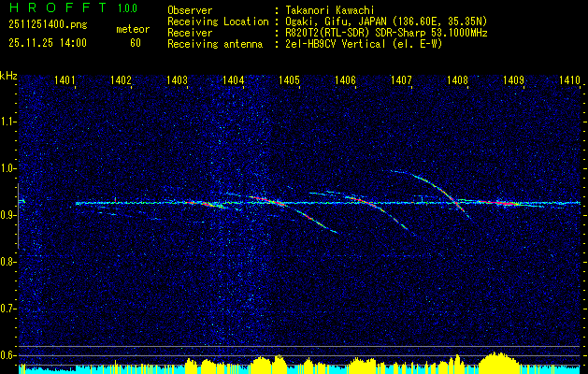Click the 0.8 frequency axis label
The image size is (588, 374).
click(x=7, y=262)
